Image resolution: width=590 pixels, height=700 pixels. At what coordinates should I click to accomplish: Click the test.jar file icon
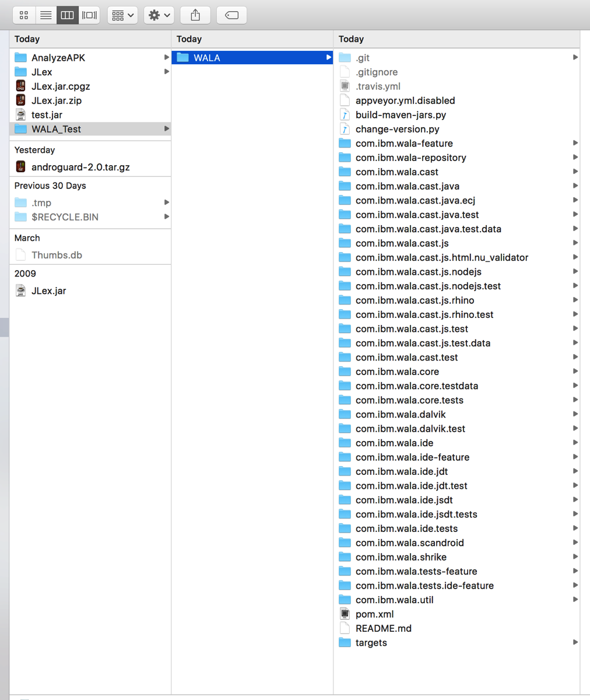[21, 114]
